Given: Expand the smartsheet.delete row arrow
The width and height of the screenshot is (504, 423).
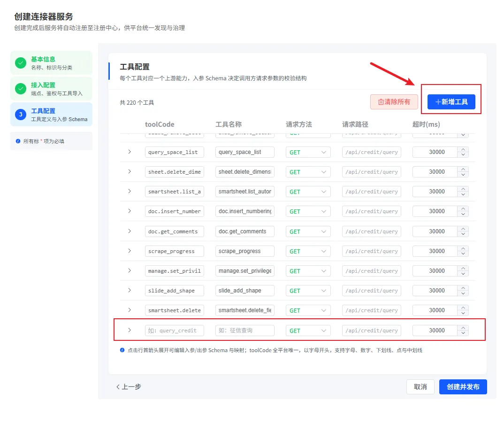Looking at the screenshot, I should coord(130,310).
